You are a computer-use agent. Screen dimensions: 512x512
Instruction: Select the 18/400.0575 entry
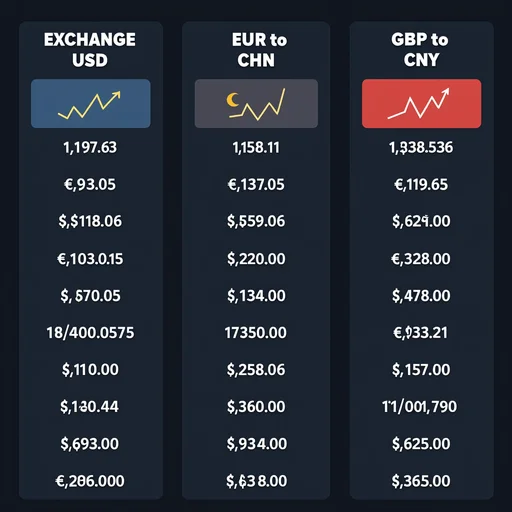[x=90, y=333]
